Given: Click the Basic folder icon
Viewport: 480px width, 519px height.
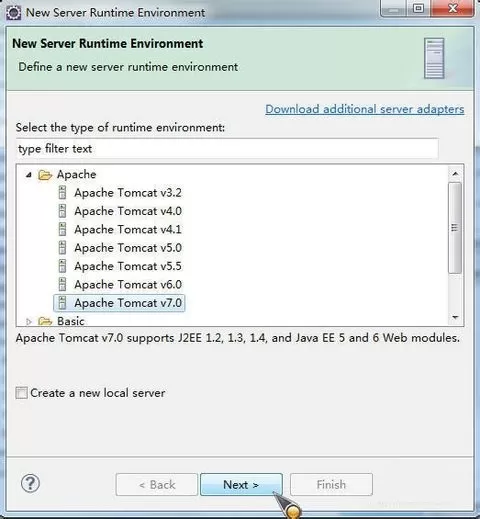Looking at the screenshot, I should click(x=45, y=321).
